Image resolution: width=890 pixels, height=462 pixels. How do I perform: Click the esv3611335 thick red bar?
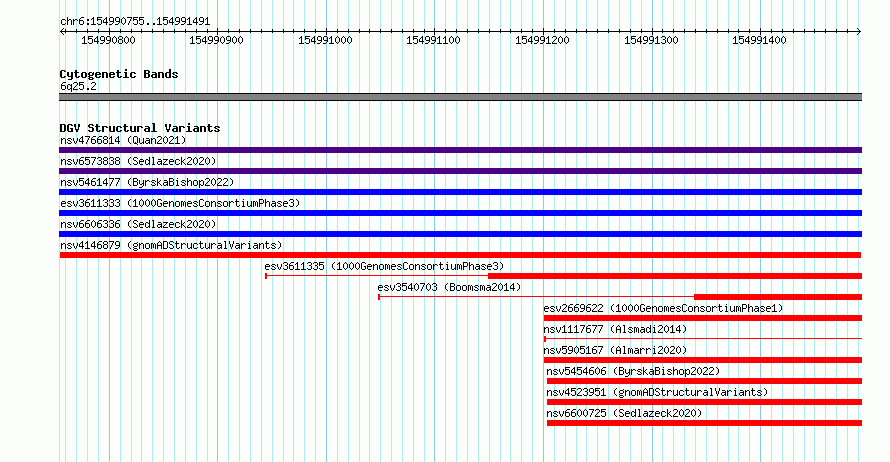pyautogui.click(x=675, y=276)
